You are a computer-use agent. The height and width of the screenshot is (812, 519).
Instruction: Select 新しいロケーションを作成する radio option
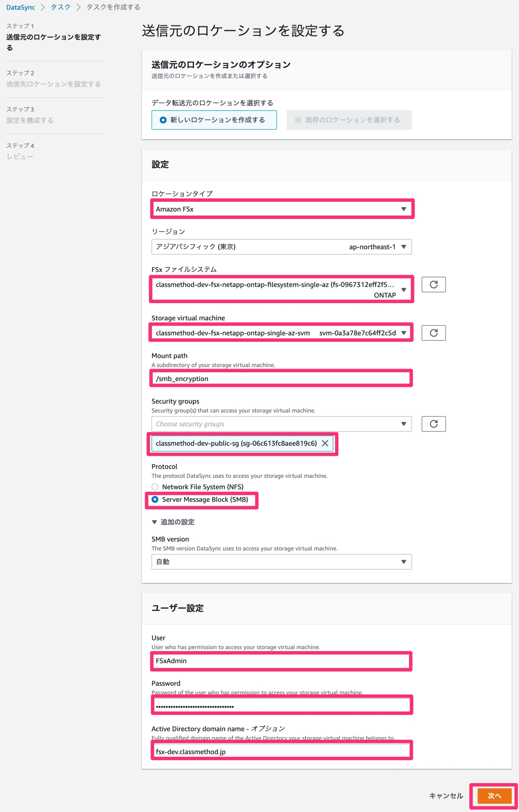[x=214, y=120]
